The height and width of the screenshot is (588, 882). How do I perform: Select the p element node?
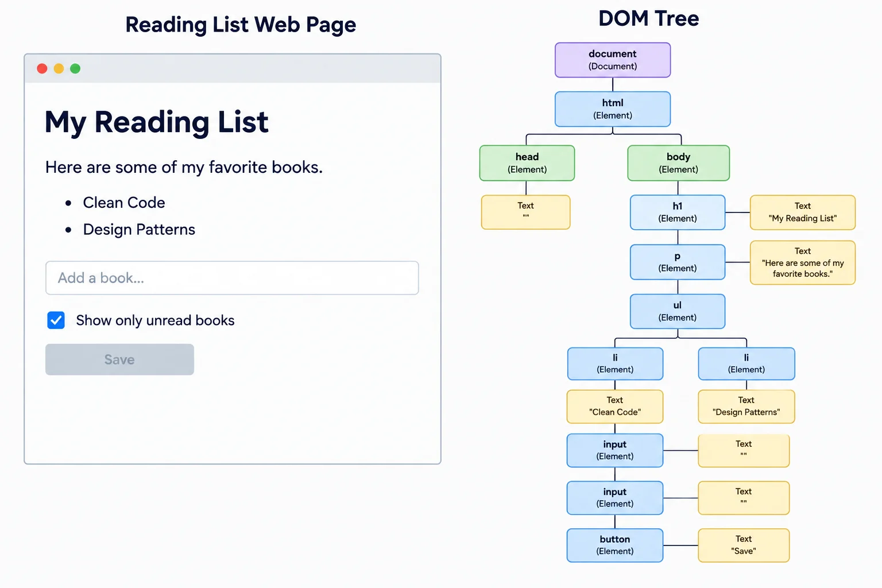pos(678,262)
